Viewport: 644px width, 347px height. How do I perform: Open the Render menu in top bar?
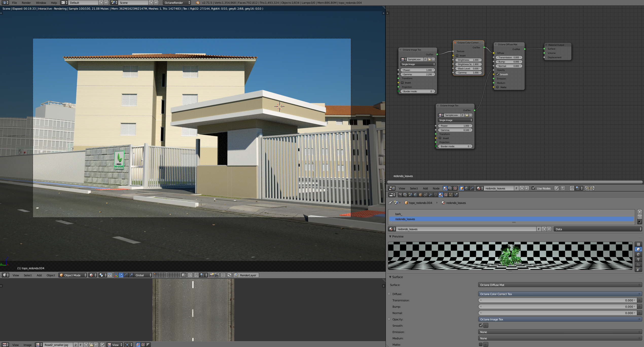26,3
